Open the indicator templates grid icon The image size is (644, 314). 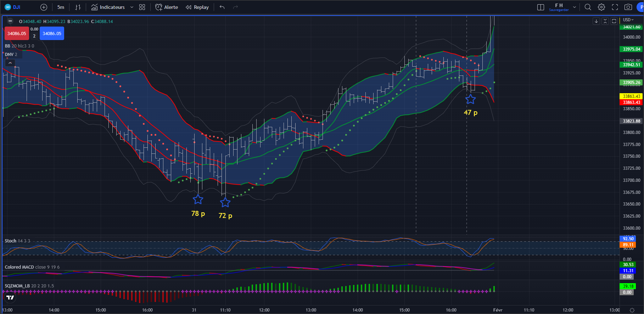pyautogui.click(x=142, y=7)
